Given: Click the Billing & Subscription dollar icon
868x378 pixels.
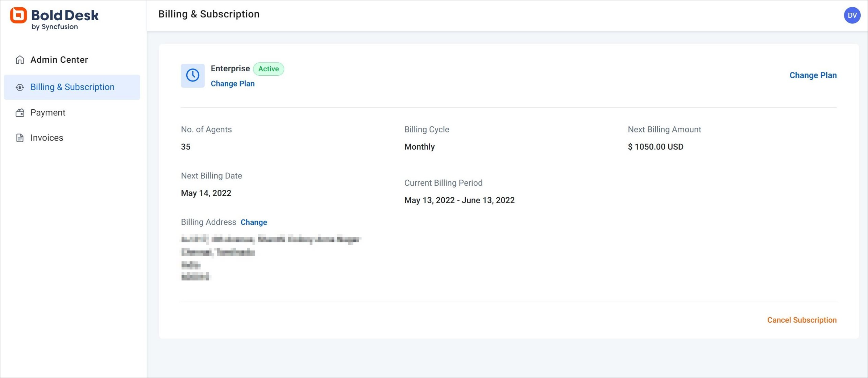Looking at the screenshot, I should tap(20, 87).
